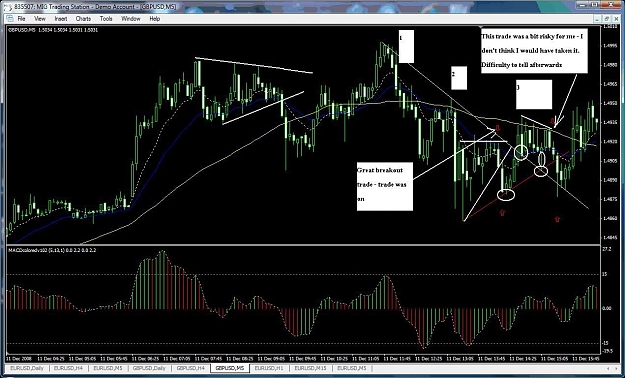The image size is (625, 378).
Task: Restore the inner chart window
Action: pyautogui.click(x=606, y=19)
